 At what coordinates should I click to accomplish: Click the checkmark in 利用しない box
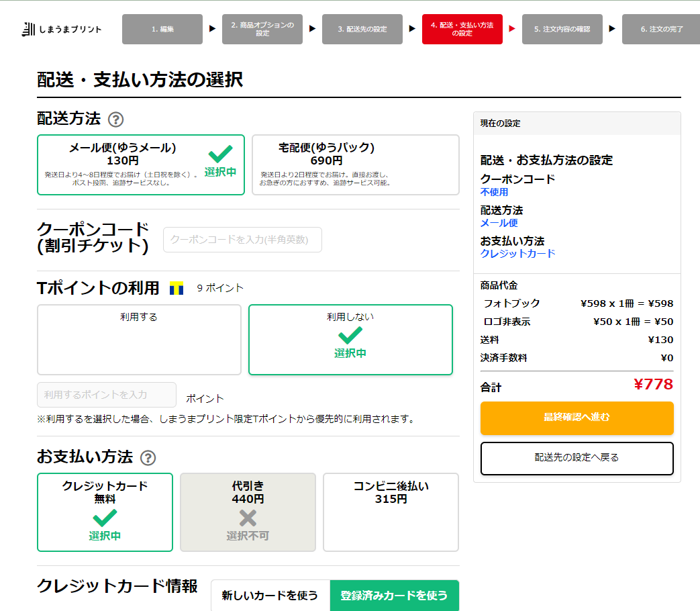[350, 336]
